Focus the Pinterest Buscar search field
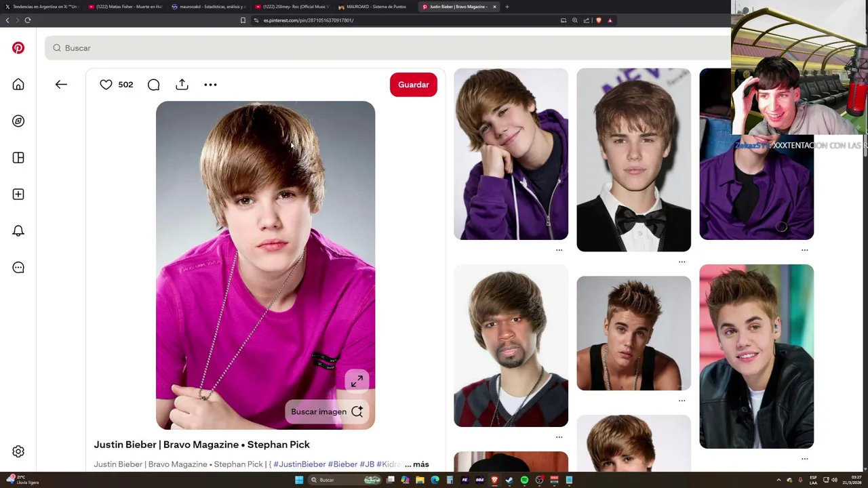 click(x=387, y=48)
